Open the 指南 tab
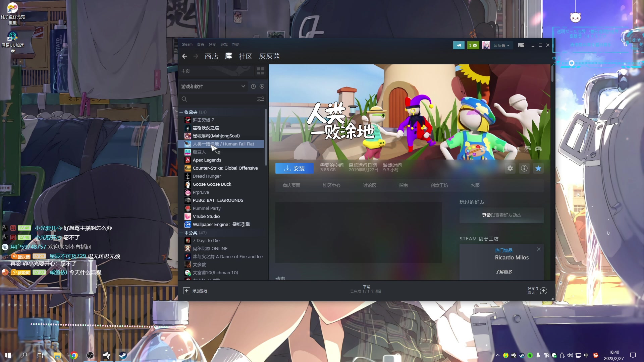 [404, 185]
